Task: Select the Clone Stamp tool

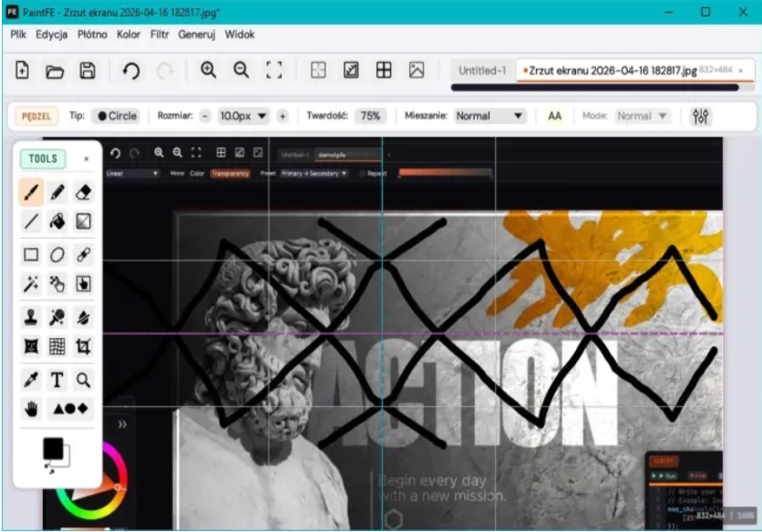Action: [x=31, y=317]
